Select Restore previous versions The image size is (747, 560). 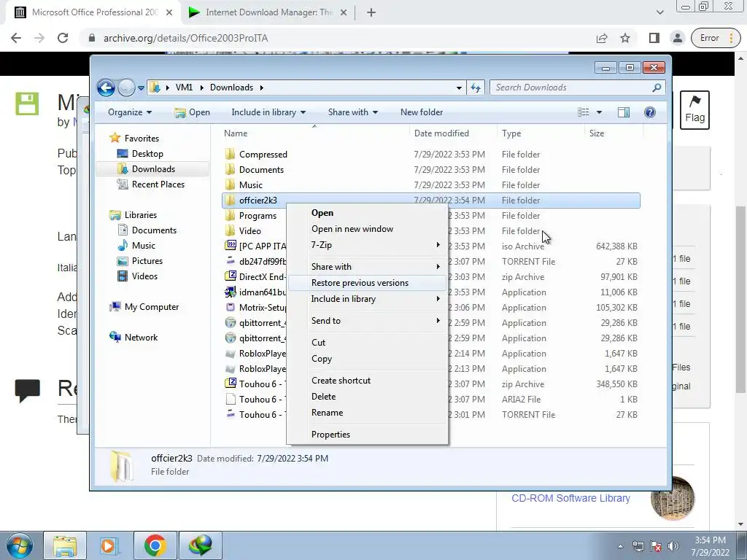point(368,283)
